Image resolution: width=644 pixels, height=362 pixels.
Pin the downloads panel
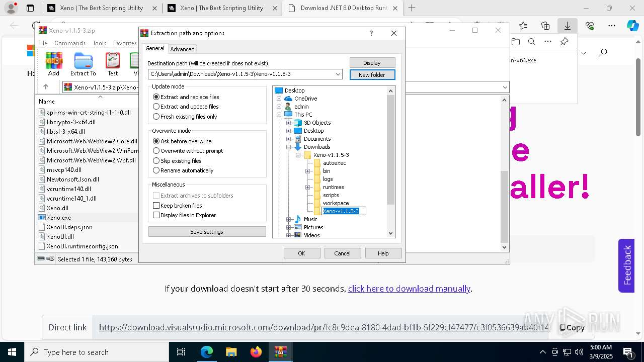[x=564, y=42]
